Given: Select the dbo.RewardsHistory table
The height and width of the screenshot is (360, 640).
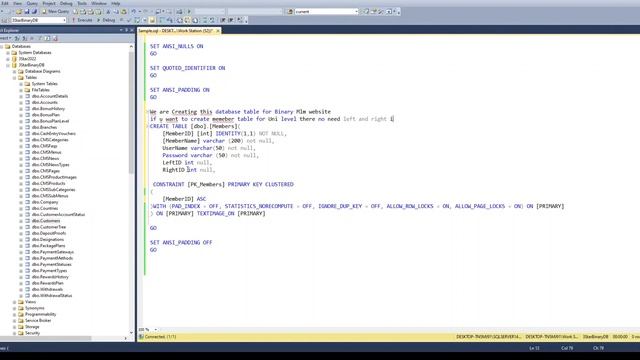Looking at the screenshot, I should coord(50,277).
